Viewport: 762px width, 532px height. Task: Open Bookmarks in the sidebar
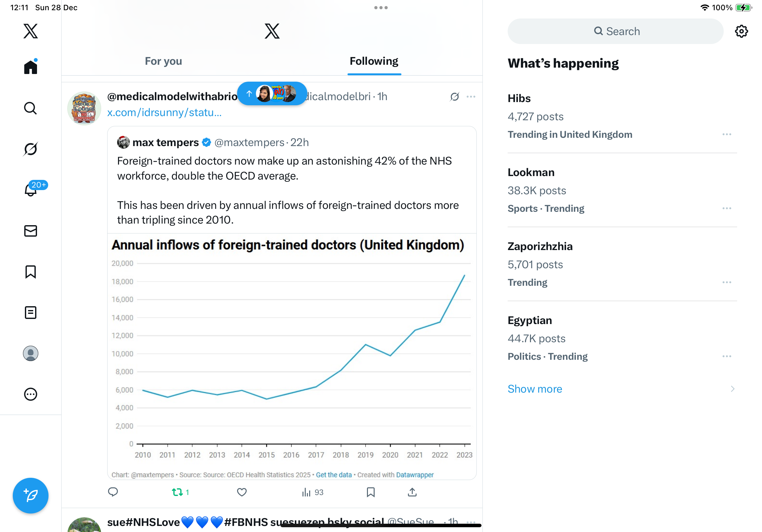(31, 272)
